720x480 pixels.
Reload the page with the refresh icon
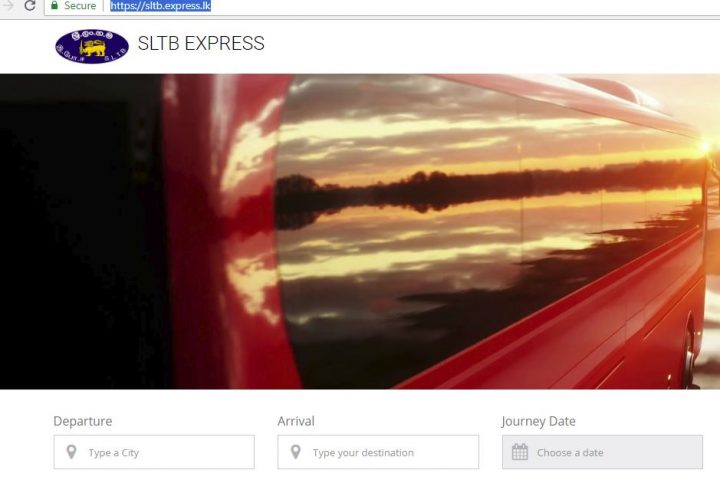(30, 6)
